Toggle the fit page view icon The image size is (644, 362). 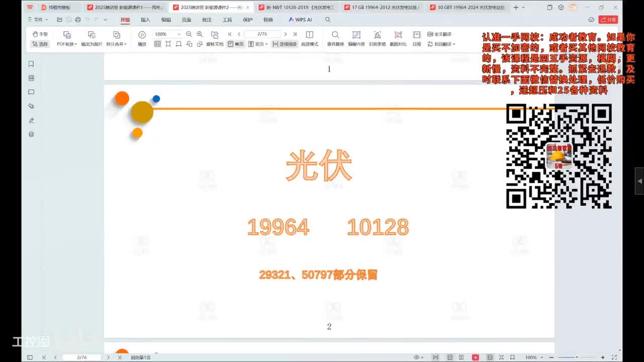pos(168,44)
